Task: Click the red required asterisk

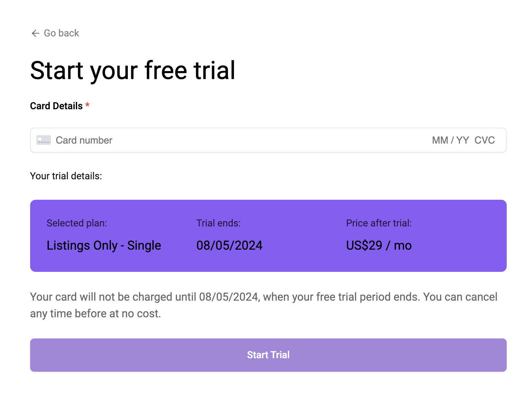Action: coord(88,105)
